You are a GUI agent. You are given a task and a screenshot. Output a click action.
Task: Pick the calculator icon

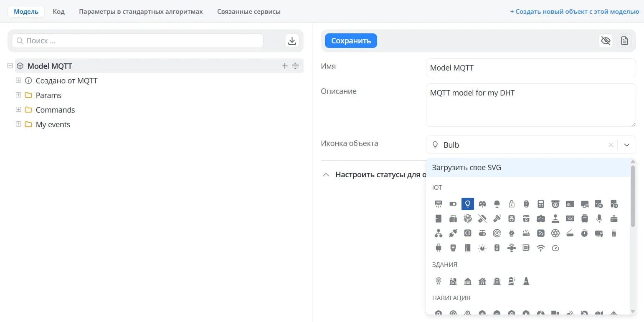pos(541,204)
